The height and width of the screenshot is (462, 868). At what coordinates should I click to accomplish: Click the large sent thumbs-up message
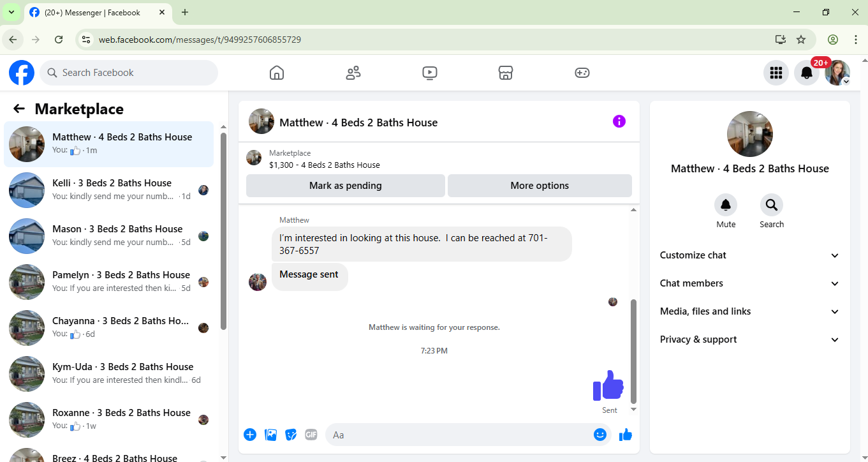tap(608, 385)
